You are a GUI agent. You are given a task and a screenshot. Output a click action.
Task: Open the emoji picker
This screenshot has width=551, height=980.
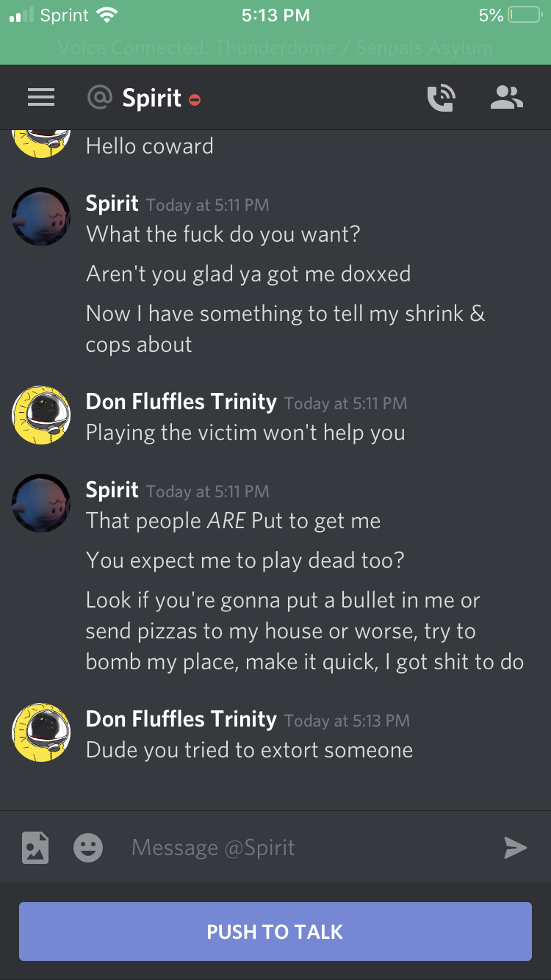[x=88, y=848]
